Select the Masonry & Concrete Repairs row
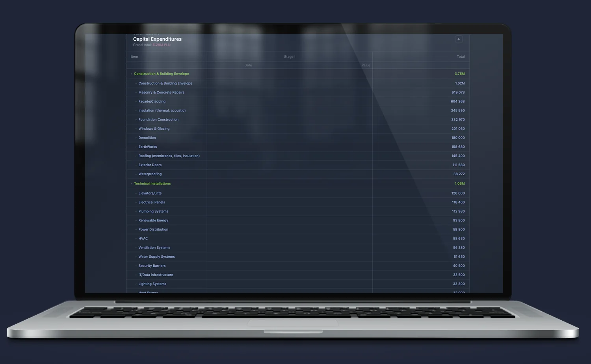 click(298, 93)
